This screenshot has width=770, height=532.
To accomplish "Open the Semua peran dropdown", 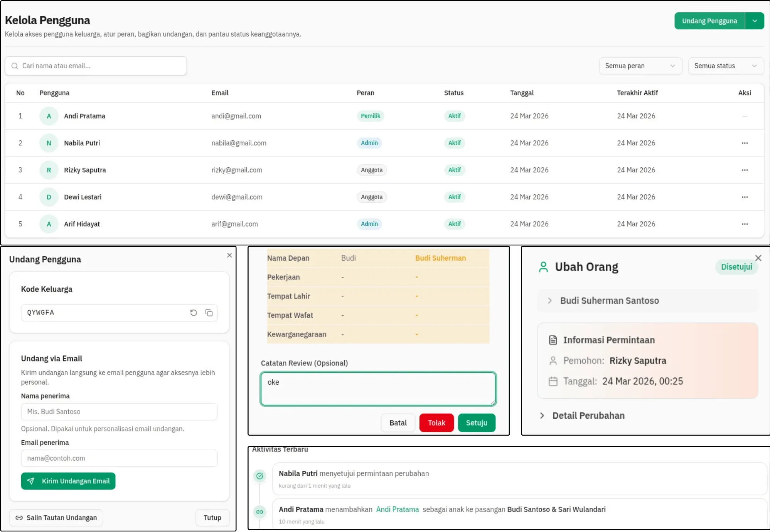I will pos(640,66).
